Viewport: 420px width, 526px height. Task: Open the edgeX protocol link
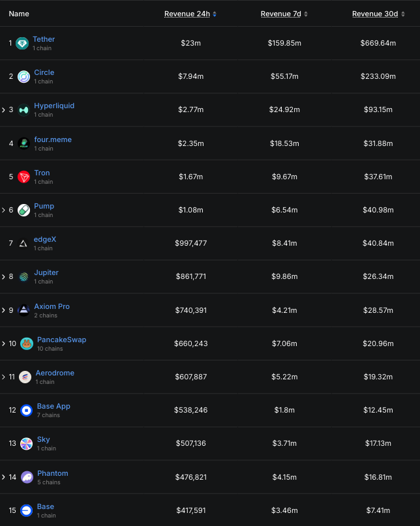tap(45, 239)
